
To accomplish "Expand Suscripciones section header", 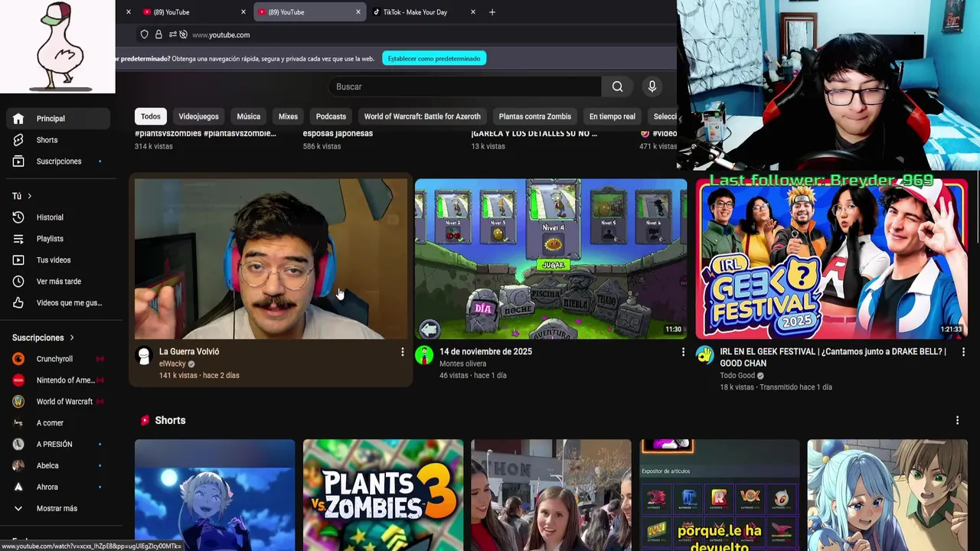I will (44, 337).
